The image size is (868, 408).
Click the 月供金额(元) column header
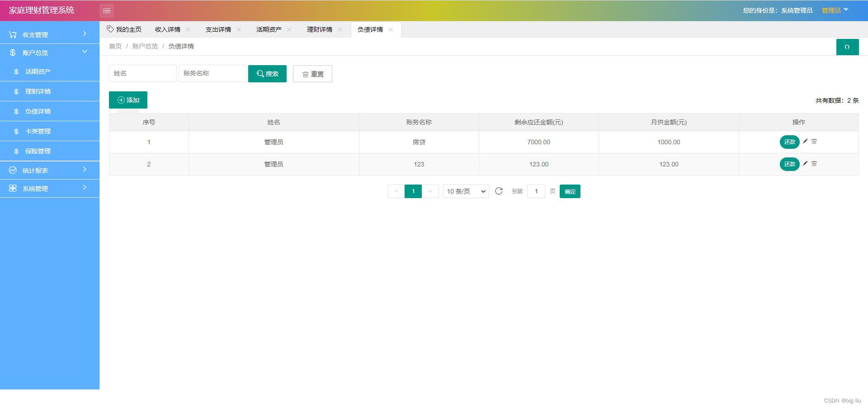669,122
